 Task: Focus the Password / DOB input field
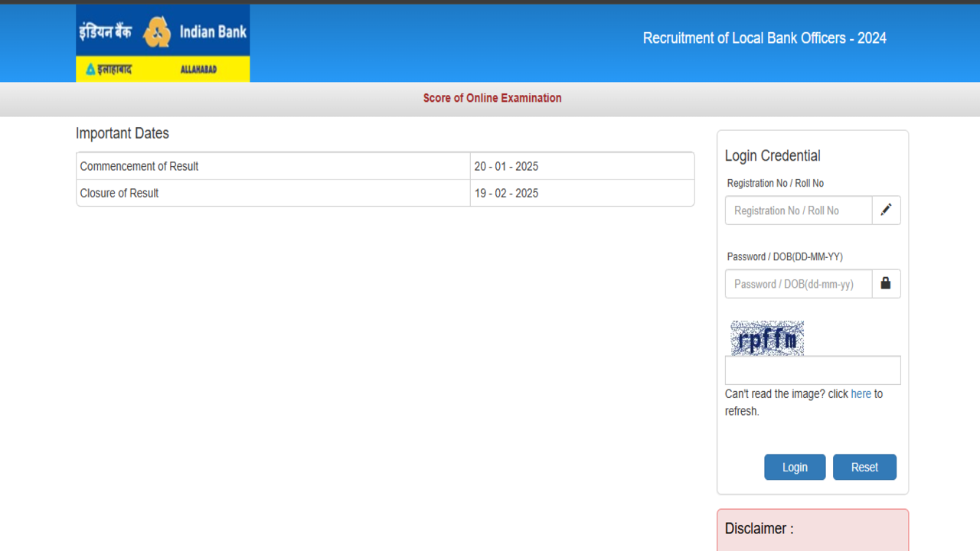799,284
